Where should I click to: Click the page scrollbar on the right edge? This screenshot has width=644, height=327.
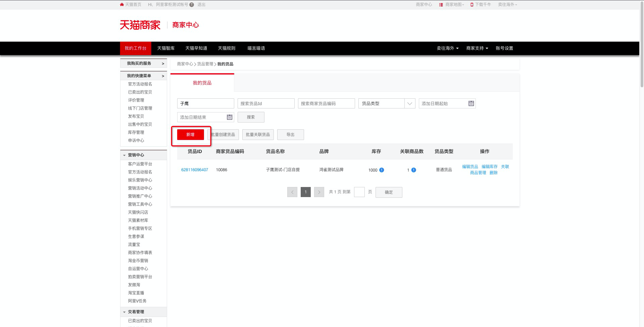coord(642,44)
